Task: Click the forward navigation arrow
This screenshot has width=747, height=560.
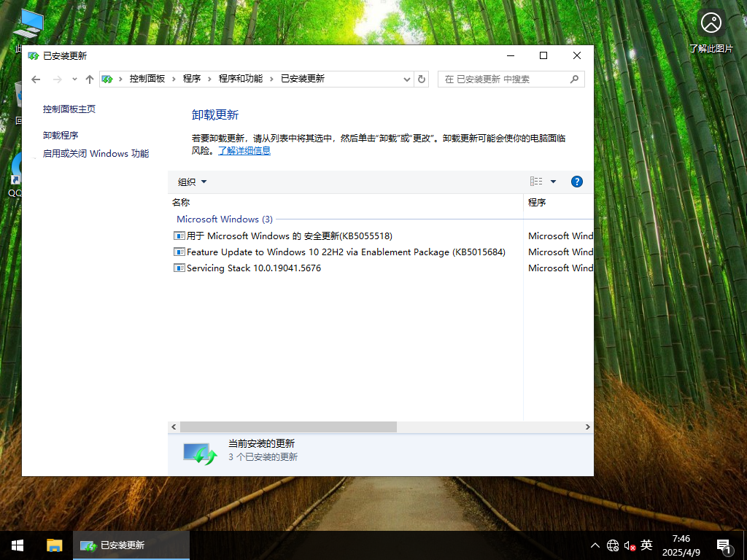Action: click(x=56, y=79)
